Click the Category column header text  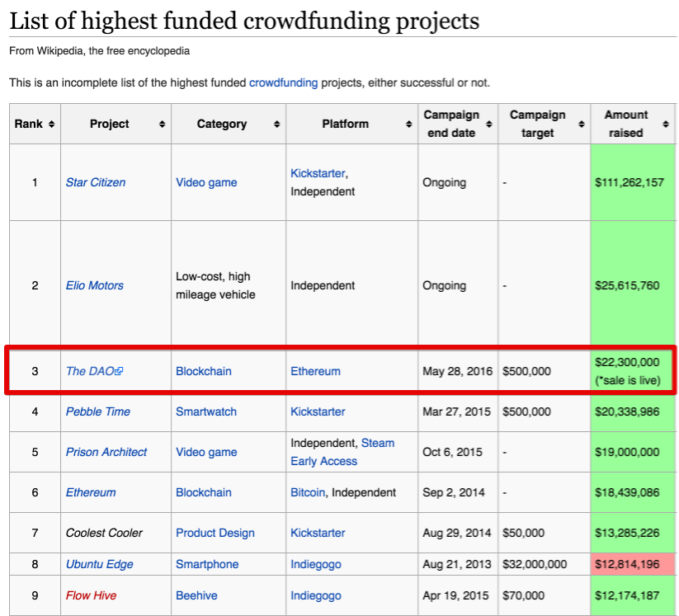click(222, 124)
